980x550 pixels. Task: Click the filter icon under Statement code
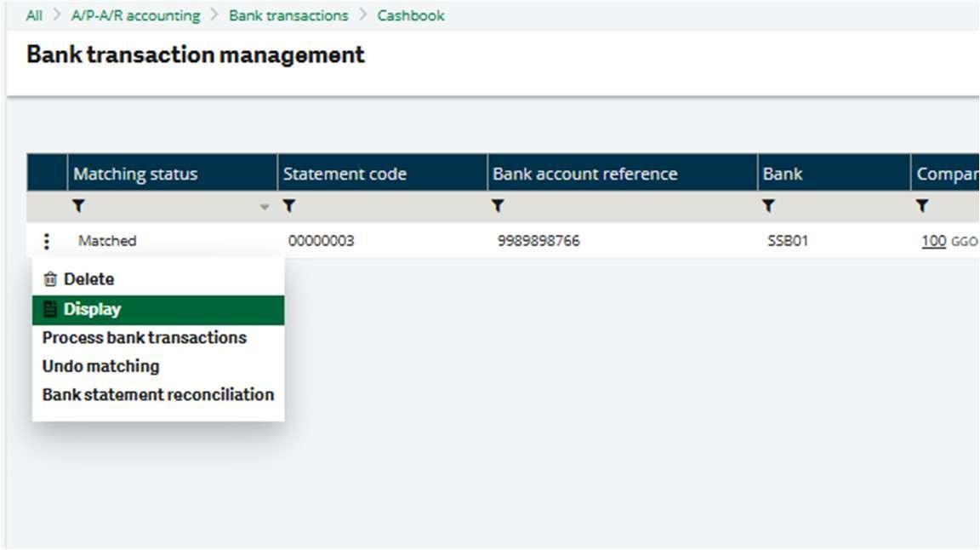288,207
